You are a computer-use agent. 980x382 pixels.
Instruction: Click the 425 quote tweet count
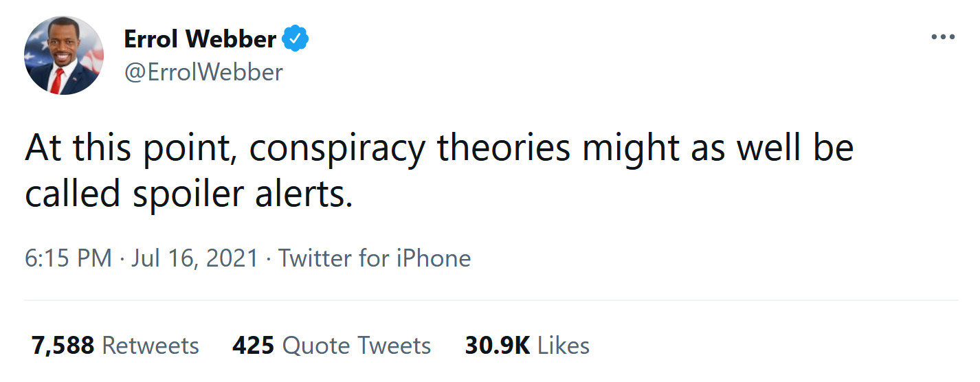pos(253,345)
